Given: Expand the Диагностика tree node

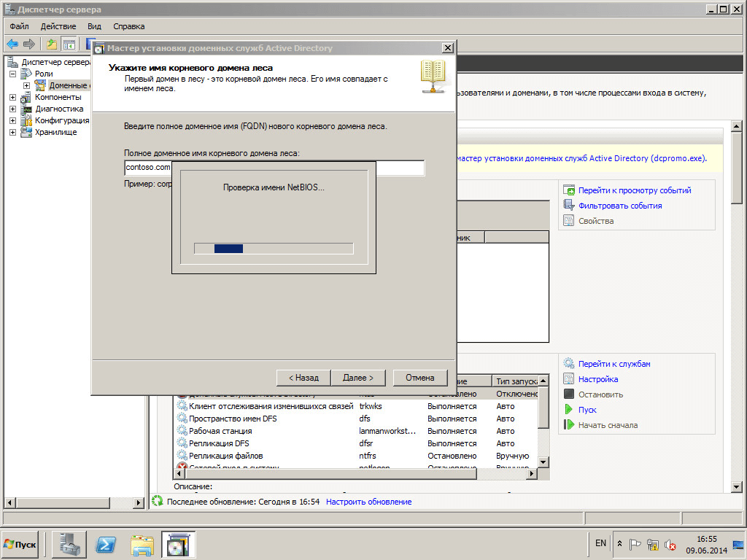Looking at the screenshot, I should coord(13,109).
